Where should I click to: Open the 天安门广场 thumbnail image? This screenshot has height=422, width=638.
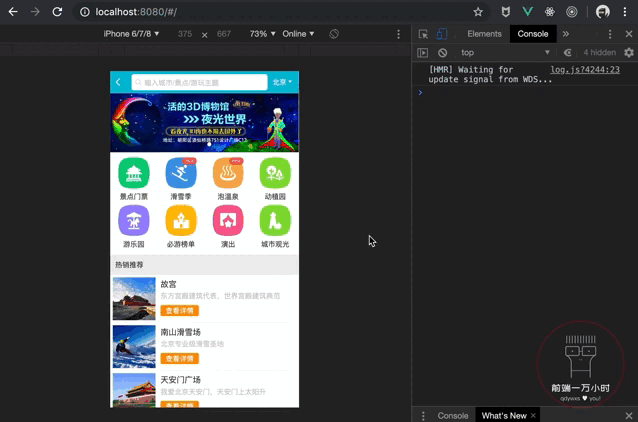134,390
